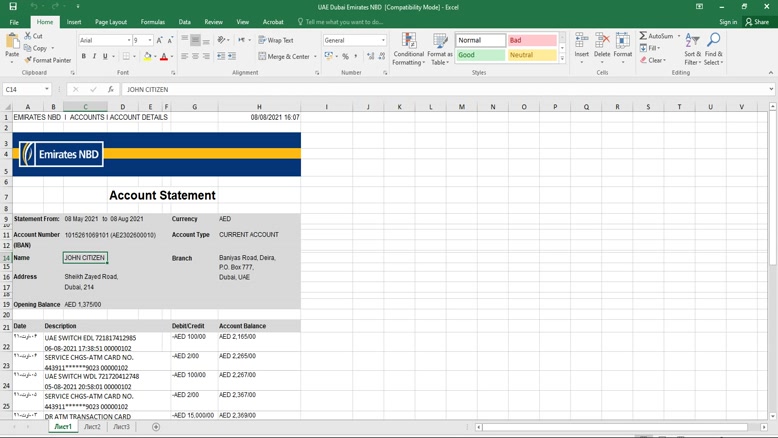Screen dimensions: 778x438
Task: Increase indent
Action: [232, 56]
